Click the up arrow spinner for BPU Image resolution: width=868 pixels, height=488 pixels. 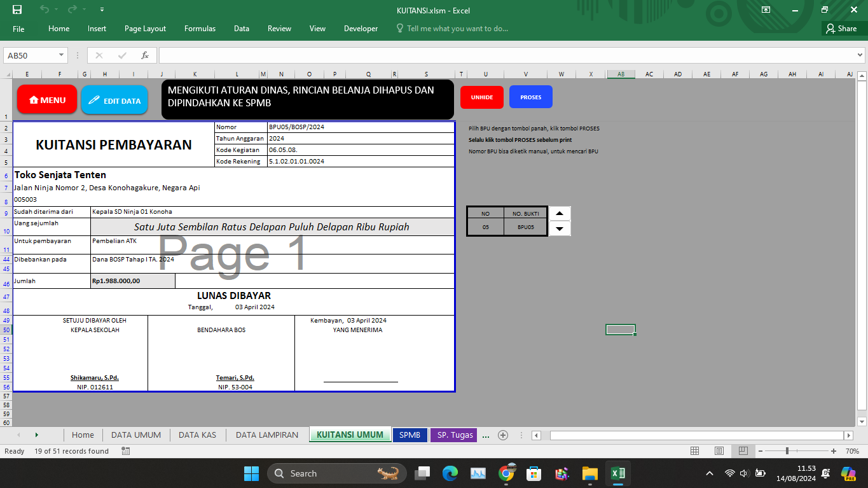click(560, 214)
